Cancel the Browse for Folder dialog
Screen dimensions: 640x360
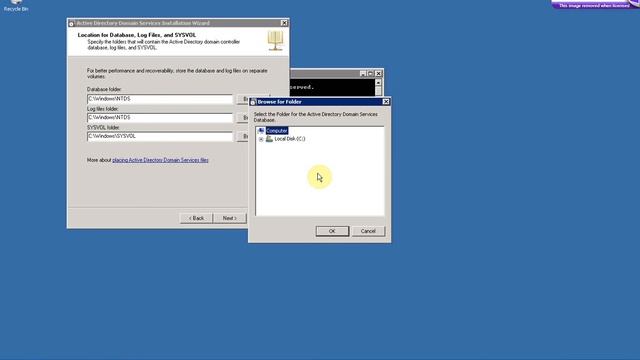tap(368, 231)
